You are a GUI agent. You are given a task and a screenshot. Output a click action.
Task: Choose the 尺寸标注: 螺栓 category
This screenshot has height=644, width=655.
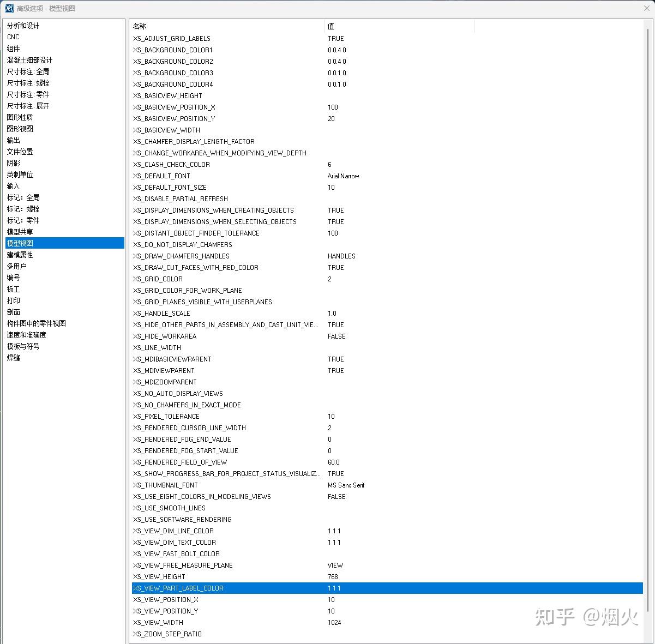(28, 83)
